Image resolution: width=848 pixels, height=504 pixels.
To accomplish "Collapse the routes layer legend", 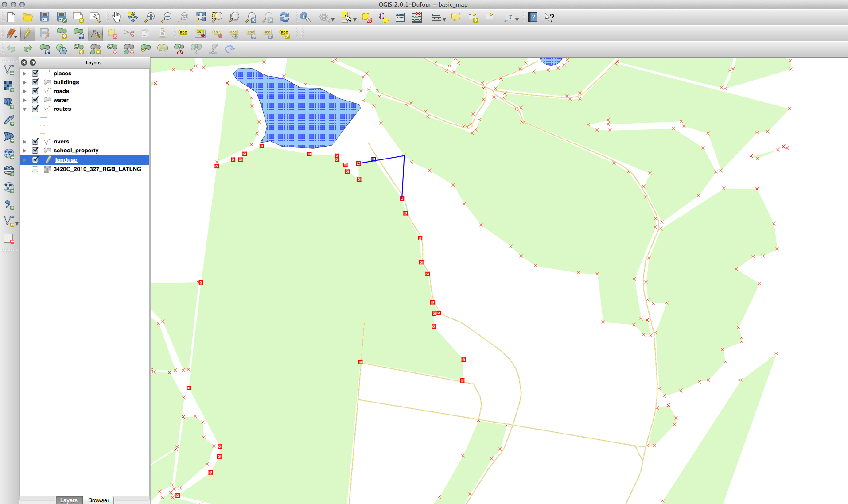I will 25,109.
